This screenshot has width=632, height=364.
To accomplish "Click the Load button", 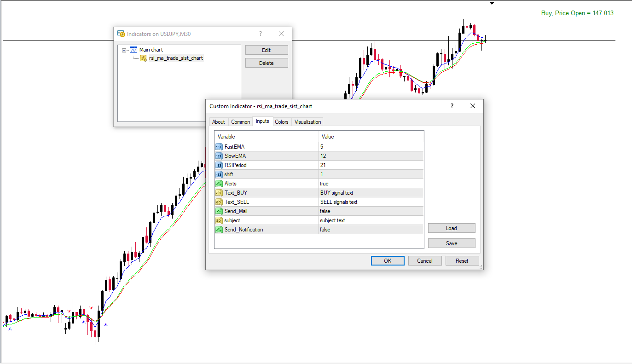I will (451, 228).
